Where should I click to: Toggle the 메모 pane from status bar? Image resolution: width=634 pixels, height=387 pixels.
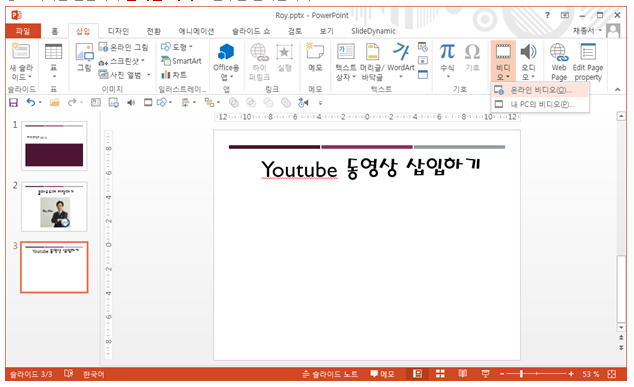pyautogui.click(x=382, y=374)
